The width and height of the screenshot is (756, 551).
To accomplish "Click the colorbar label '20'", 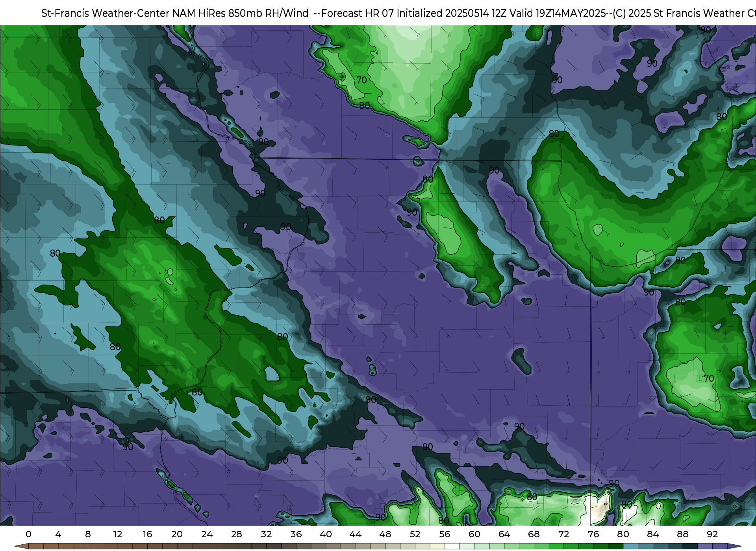I will point(177,534).
